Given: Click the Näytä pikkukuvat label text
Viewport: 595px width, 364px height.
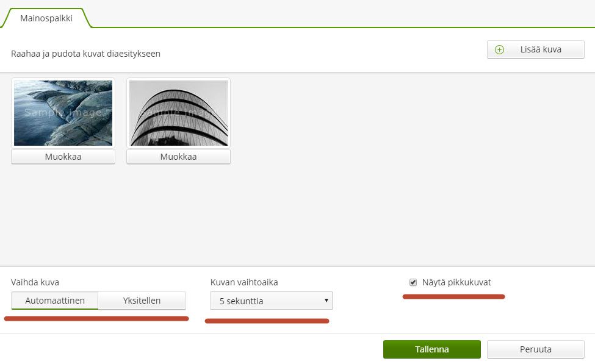Looking at the screenshot, I should coord(456,282).
